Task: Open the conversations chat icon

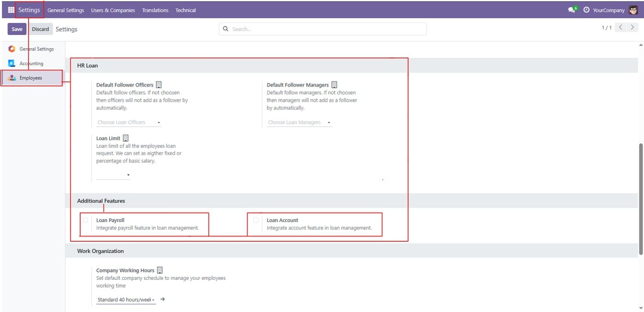Action: [572, 10]
